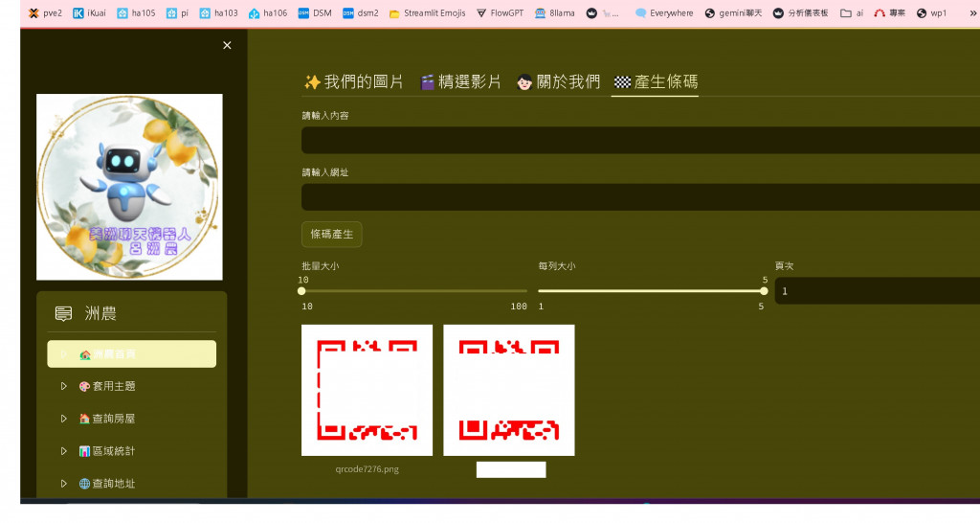Click the first QR code image
Image resolution: width=980 pixels, height=523 pixels.
pyautogui.click(x=367, y=390)
